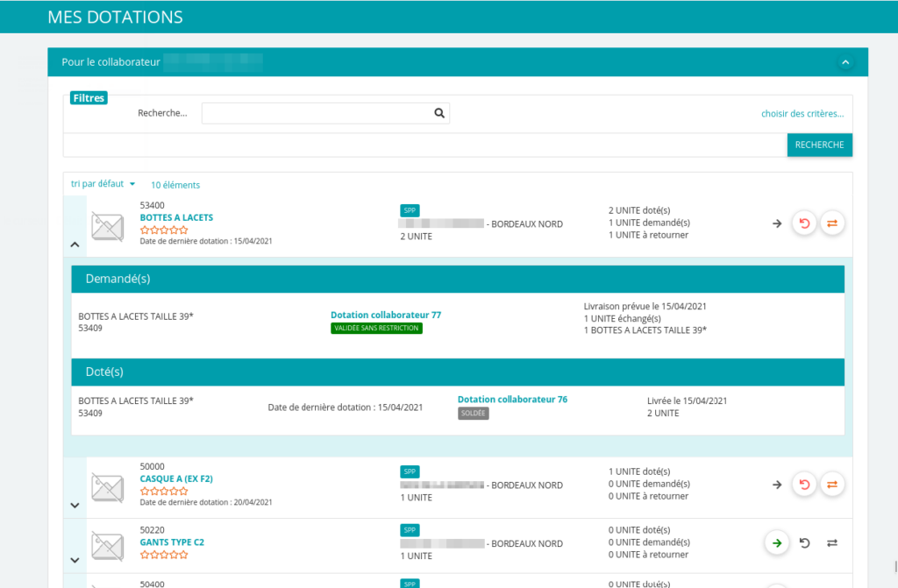Image resolution: width=898 pixels, height=588 pixels.
Task: Click the search magnifier icon
Action: (438, 113)
